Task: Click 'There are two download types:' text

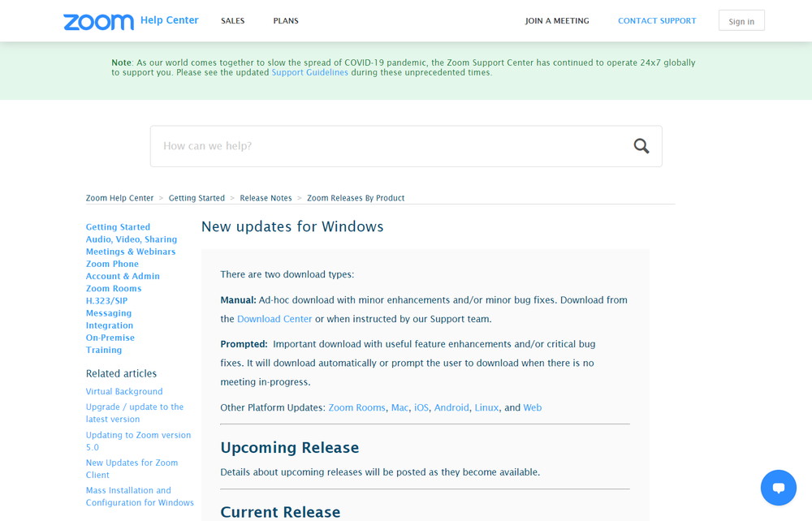Action: 287,275
